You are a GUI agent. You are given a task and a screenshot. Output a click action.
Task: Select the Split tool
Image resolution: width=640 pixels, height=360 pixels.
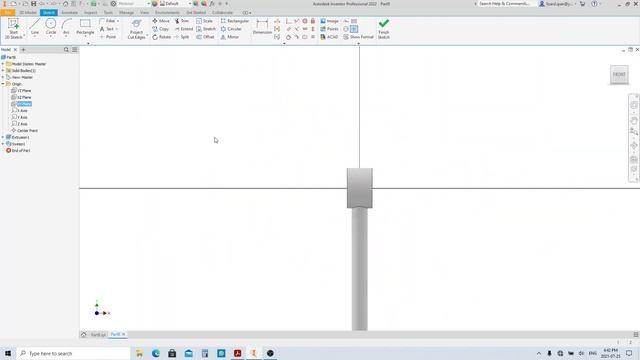(182, 37)
